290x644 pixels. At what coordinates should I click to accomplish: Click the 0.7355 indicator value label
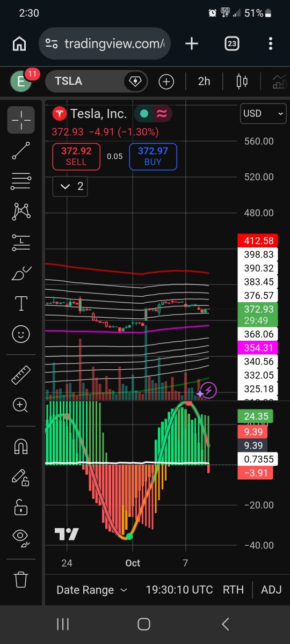click(257, 459)
